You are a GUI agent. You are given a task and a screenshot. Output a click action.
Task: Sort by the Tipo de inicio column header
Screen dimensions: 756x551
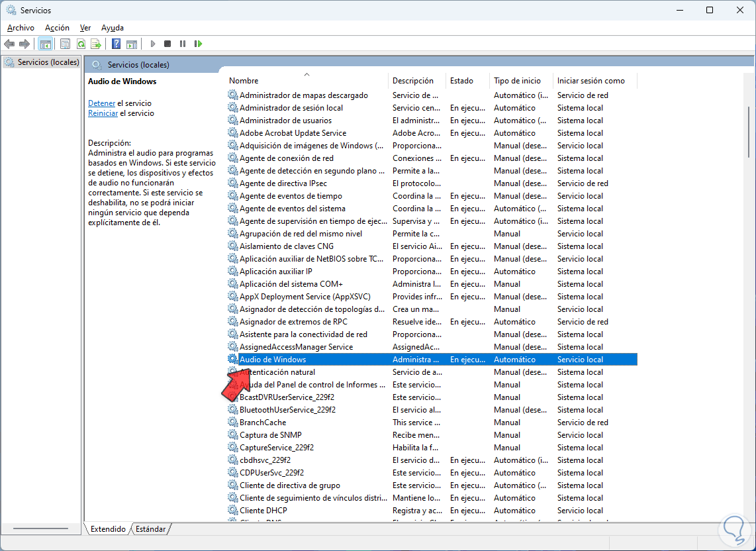pyautogui.click(x=521, y=81)
